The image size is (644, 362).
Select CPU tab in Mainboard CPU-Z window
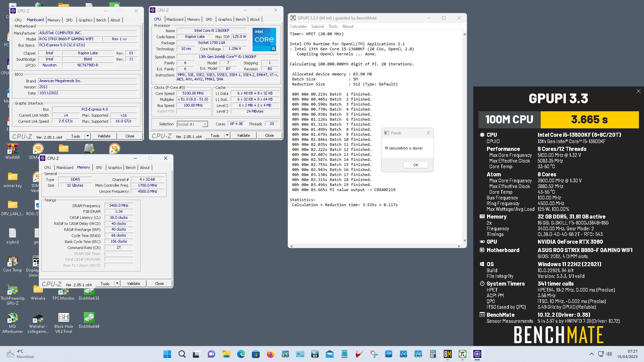18,20
